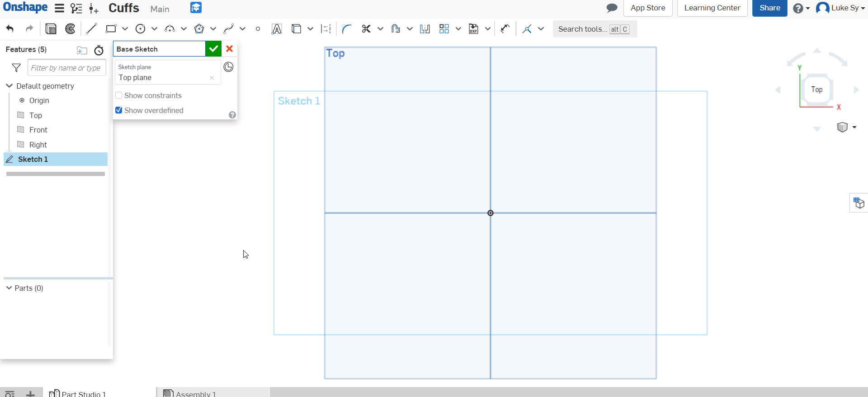Screen dimensions: 868x397
Task: Select the corner Rectangle tool
Action: click(111, 29)
